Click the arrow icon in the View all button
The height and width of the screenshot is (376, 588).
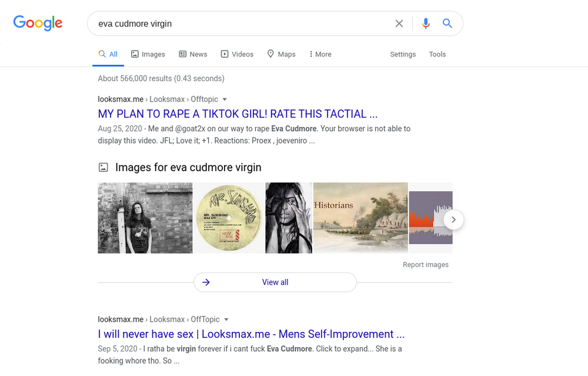pos(206,282)
